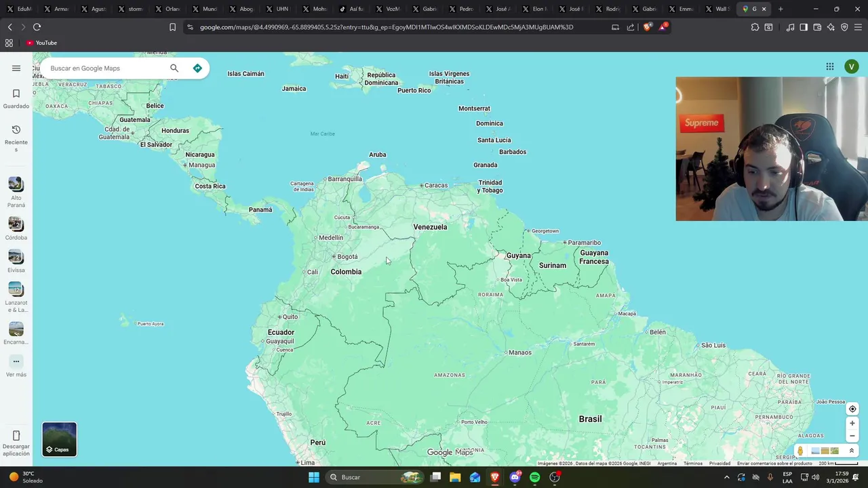868x488 pixels.
Task: Open recent place Encarna...
Action: click(x=16, y=333)
